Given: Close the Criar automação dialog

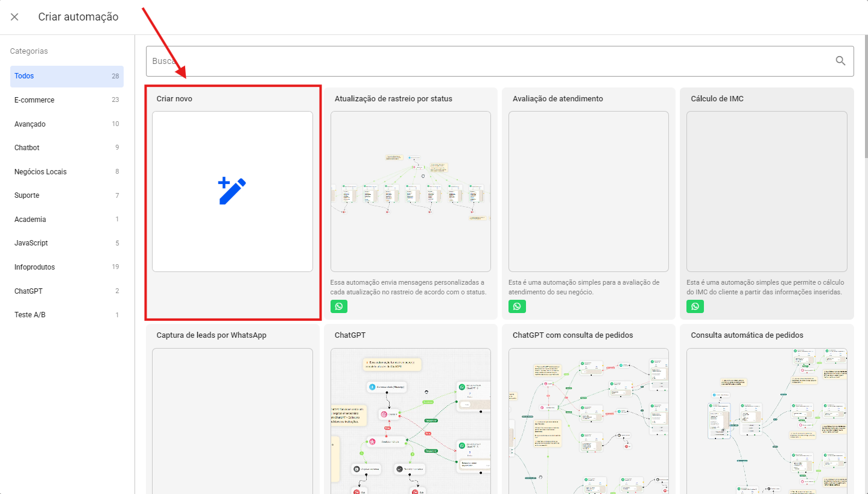Looking at the screenshot, I should (14, 17).
